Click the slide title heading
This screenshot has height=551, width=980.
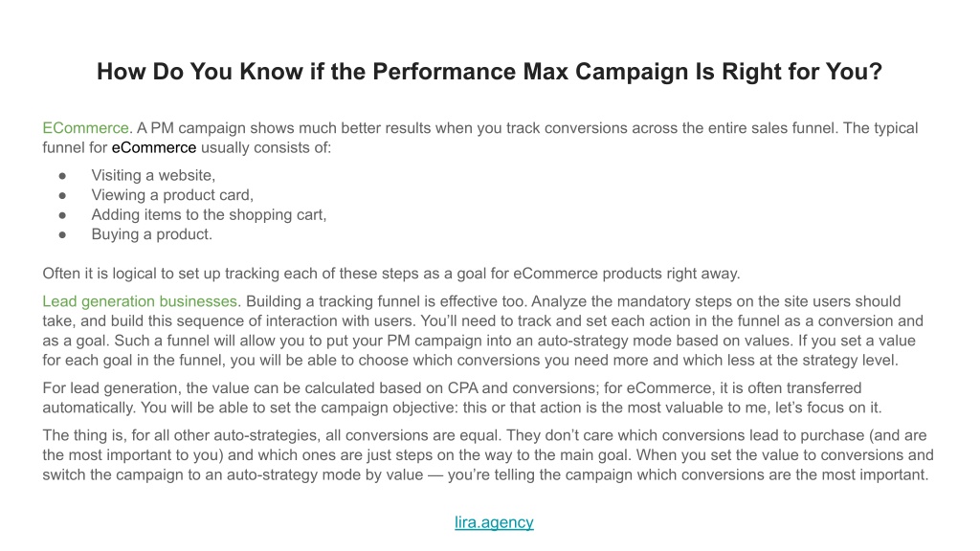(489, 72)
